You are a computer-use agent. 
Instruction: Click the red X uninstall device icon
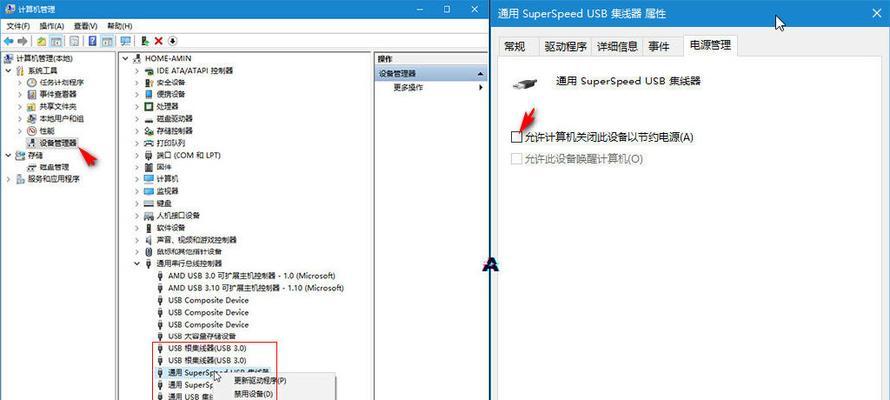[x=158, y=41]
